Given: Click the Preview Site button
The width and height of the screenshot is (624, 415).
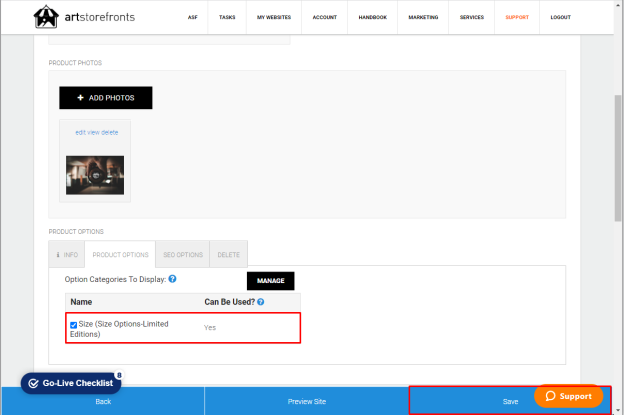Looking at the screenshot, I should tap(307, 401).
